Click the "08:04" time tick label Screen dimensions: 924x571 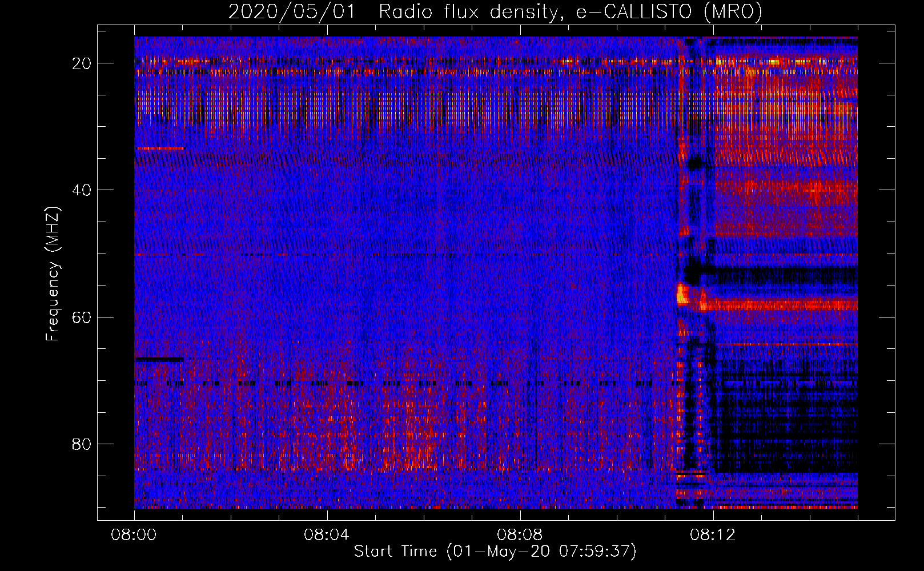click(x=327, y=535)
